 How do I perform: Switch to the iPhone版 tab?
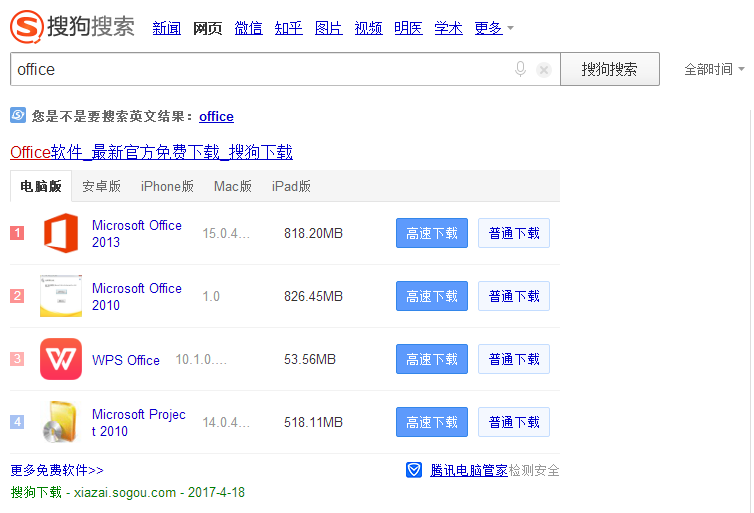(167, 186)
